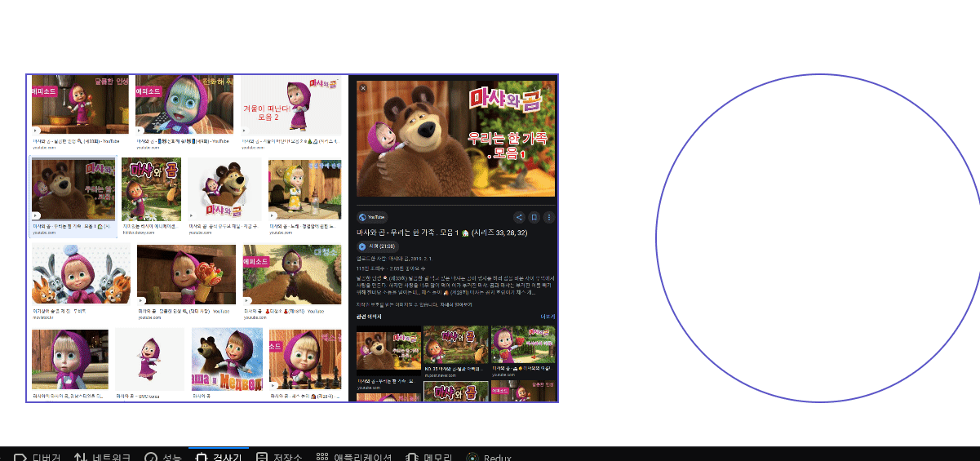Screen dimensions: 980x461
Task: Open the Russian 'Маша и Медведь' logo thumbnail
Action: click(227, 359)
